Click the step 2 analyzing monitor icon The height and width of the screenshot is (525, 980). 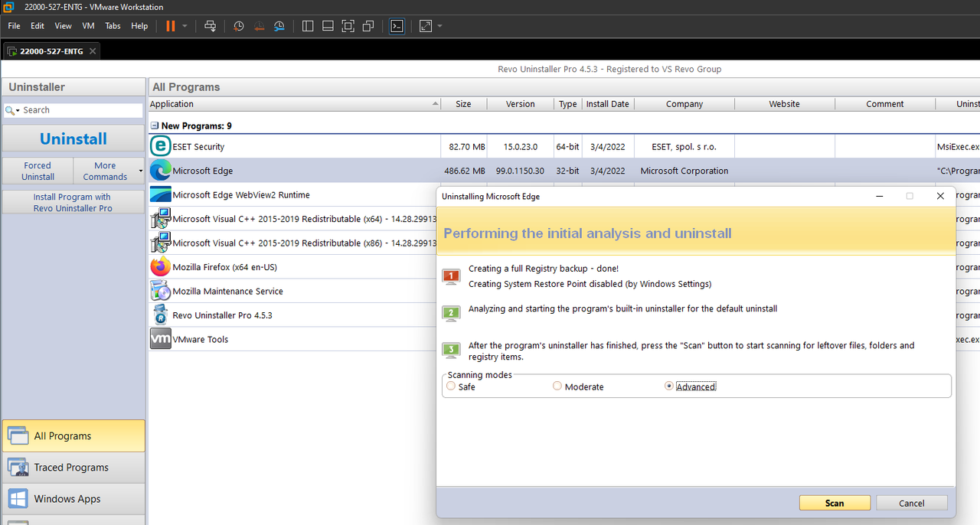click(452, 312)
